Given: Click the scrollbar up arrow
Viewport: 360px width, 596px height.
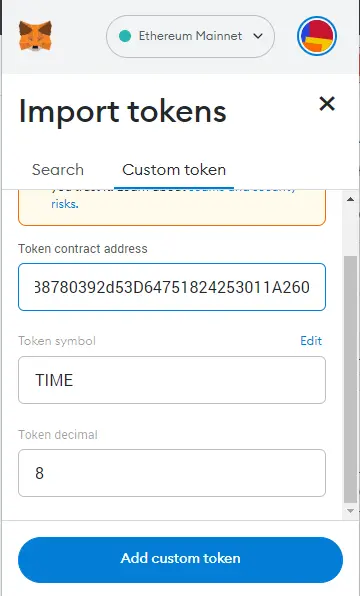Looking at the screenshot, I should 350,199.
